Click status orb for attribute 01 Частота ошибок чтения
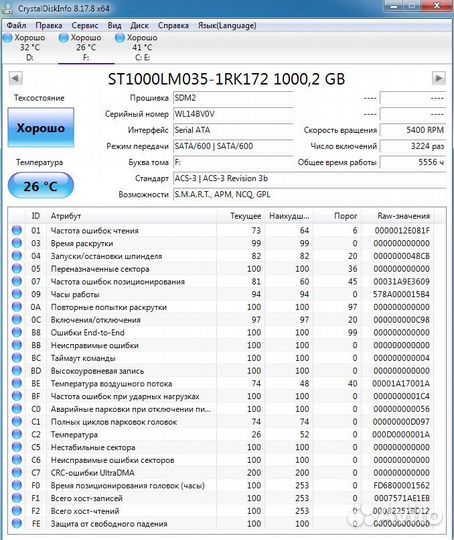This screenshot has width=454, height=540. 17,230
